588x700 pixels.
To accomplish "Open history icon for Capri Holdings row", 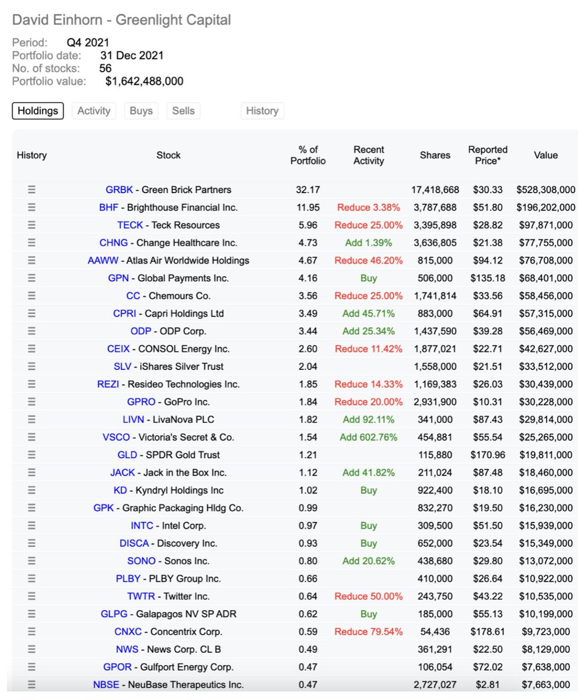I will (32, 313).
